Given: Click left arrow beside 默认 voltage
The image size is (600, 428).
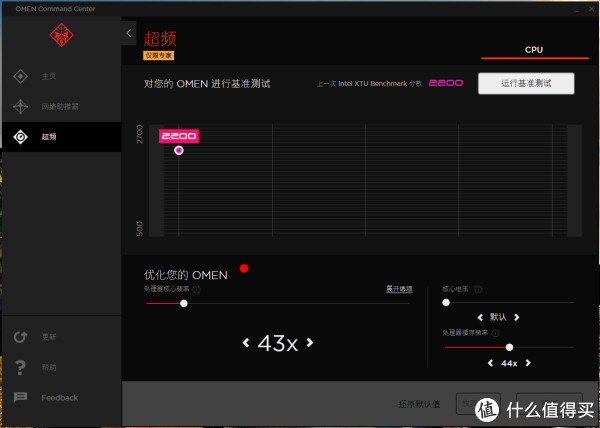Looking at the screenshot, I should (x=480, y=317).
